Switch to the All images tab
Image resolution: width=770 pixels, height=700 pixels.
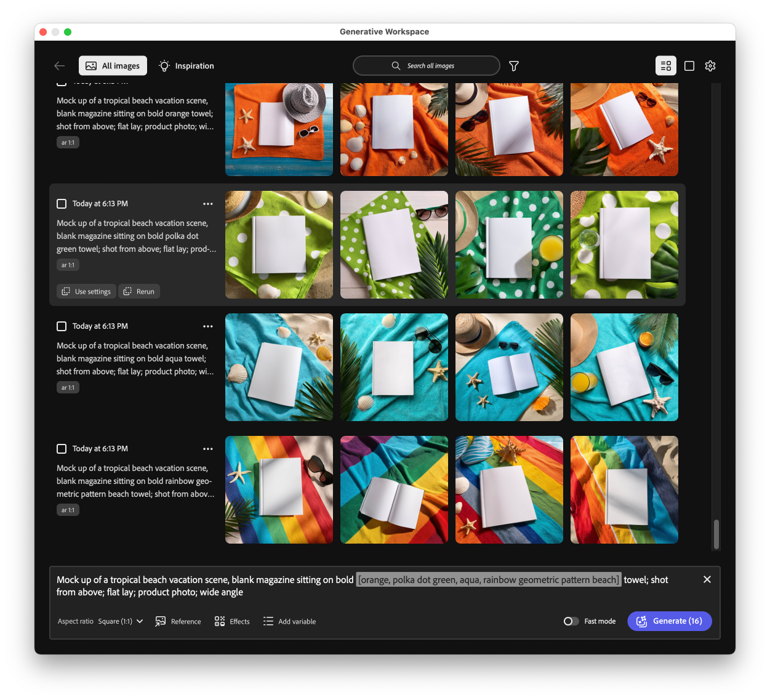[113, 65]
